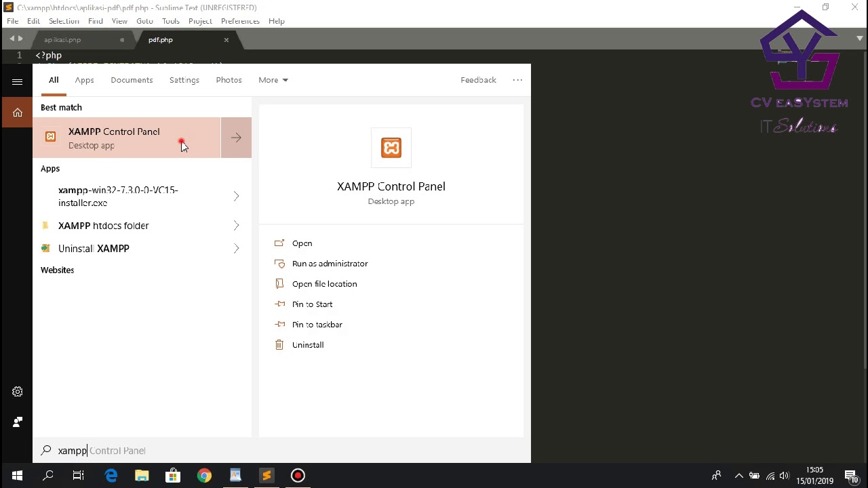Click the pin icon next to Pin to Start

[279, 304]
